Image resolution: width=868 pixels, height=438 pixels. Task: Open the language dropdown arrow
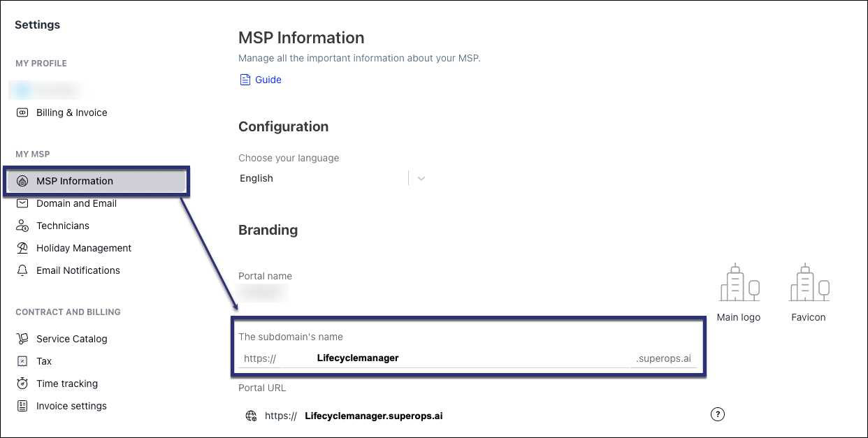pos(421,178)
